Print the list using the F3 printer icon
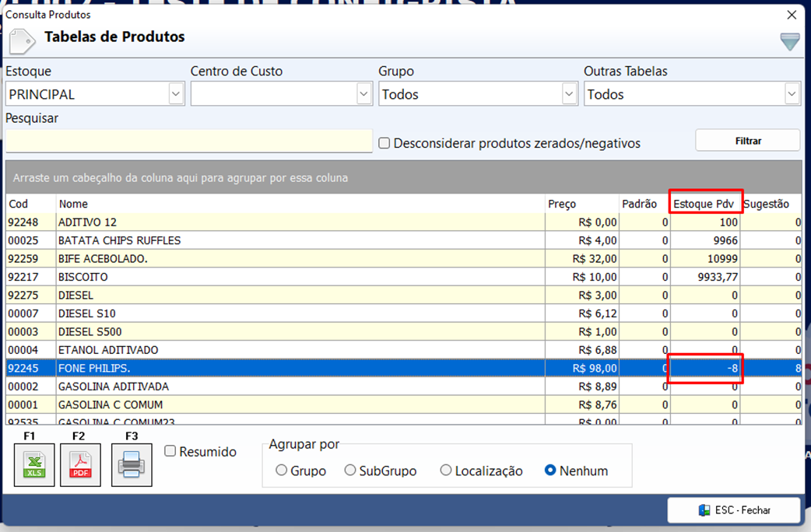 click(132, 465)
